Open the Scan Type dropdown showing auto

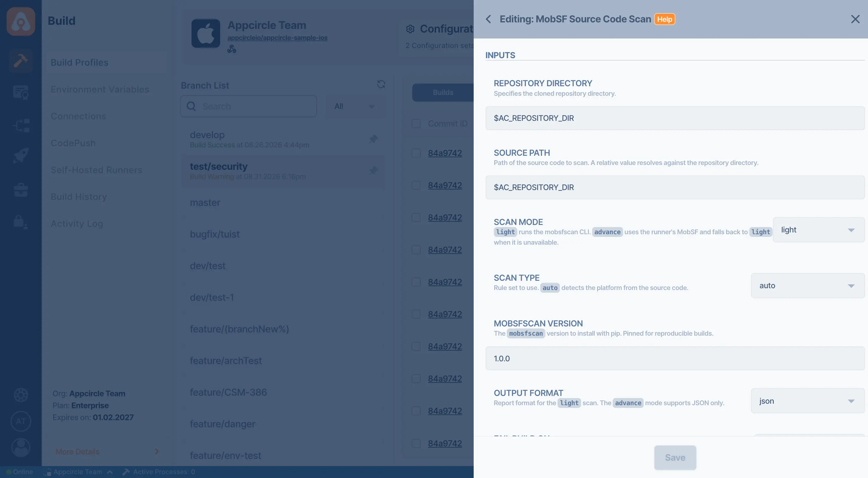[x=808, y=286]
